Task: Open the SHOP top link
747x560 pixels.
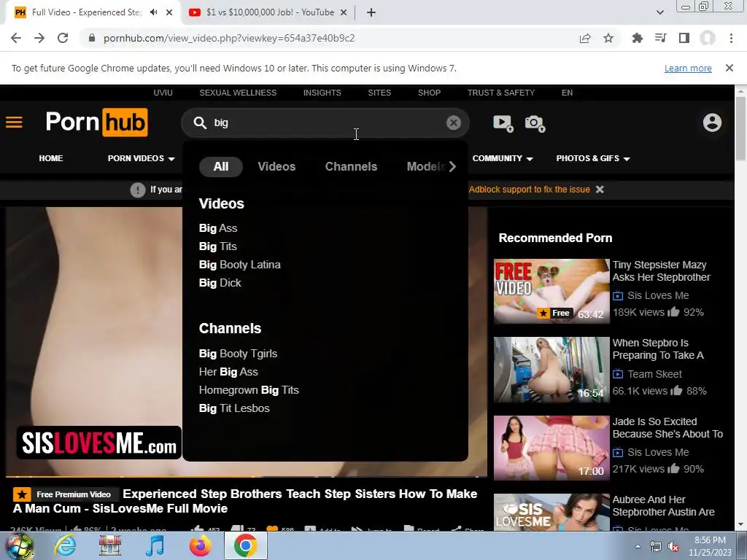Action: click(x=429, y=93)
